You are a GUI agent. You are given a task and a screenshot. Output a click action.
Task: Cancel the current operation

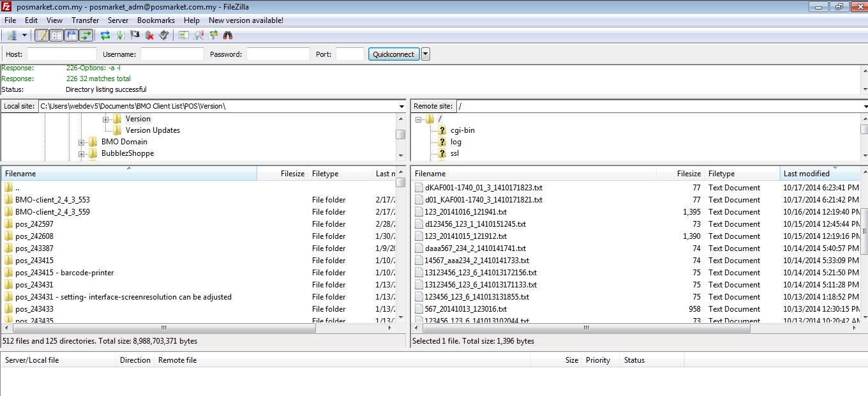pyautogui.click(x=135, y=35)
